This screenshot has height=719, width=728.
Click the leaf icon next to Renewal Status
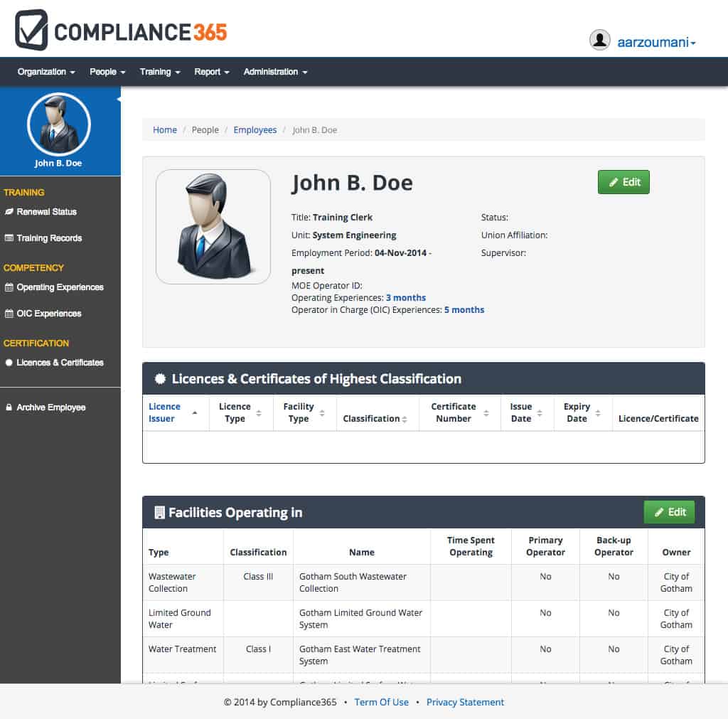[9, 212]
